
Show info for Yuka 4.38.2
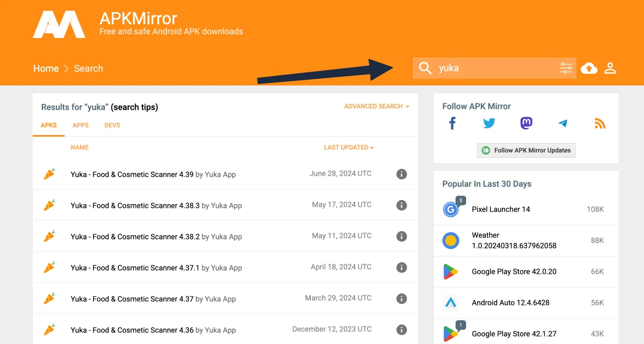pos(402,236)
